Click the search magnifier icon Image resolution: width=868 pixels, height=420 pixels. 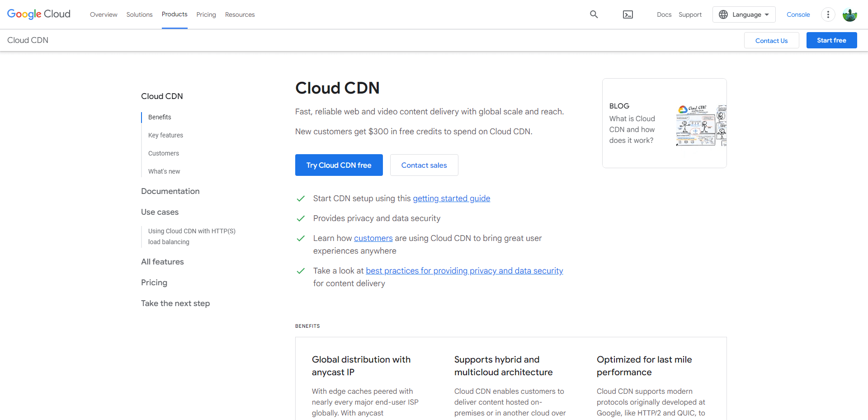[594, 14]
